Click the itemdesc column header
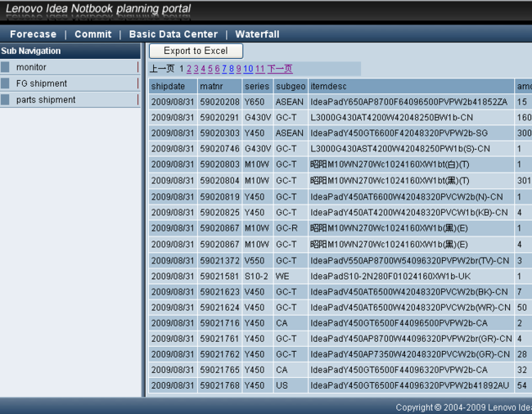Screen dimensions: 532x414 pos(411,86)
